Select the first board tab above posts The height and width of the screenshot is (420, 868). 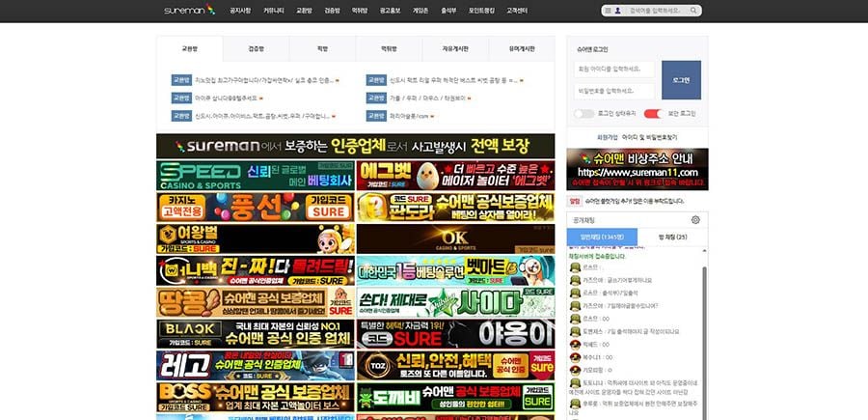pyautogui.click(x=190, y=49)
